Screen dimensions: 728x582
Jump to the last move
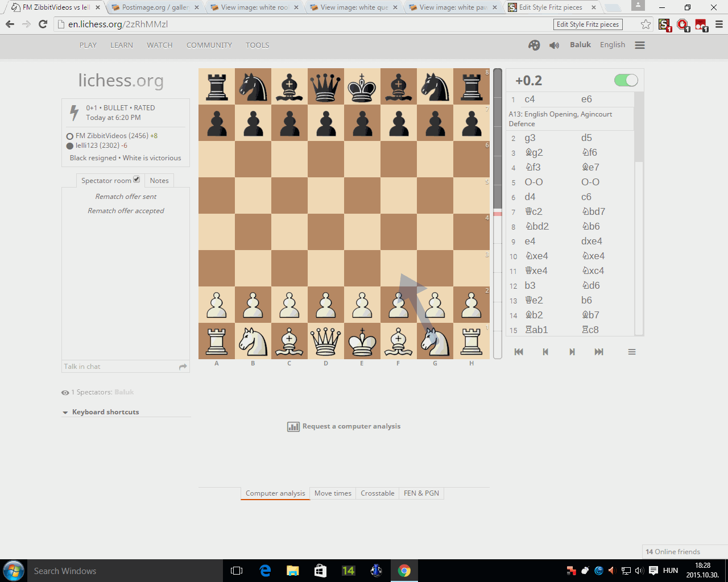click(x=599, y=352)
